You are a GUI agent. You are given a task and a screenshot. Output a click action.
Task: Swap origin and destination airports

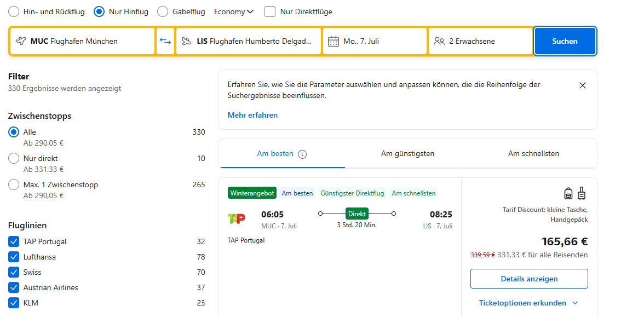point(165,41)
